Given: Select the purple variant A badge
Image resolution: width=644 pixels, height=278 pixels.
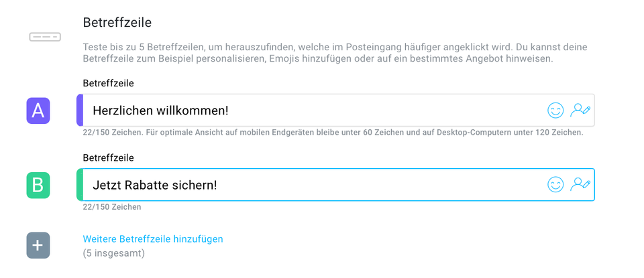Looking at the screenshot, I should [x=38, y=111].
